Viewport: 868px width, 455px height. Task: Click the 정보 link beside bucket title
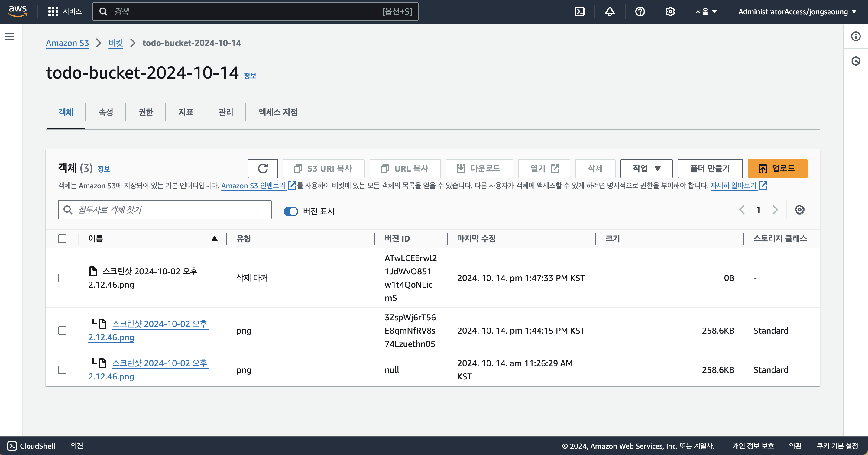point(250,76)
